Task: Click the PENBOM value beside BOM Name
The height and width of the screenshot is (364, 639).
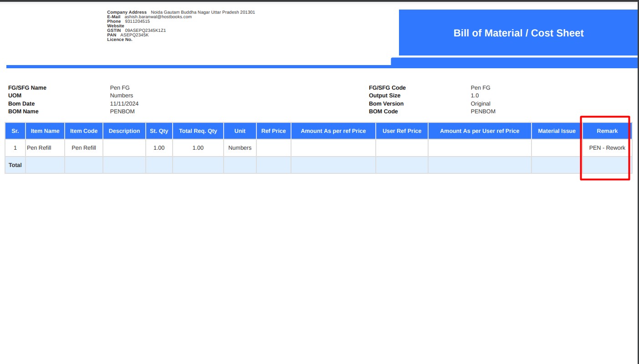Action: point(123,111)
